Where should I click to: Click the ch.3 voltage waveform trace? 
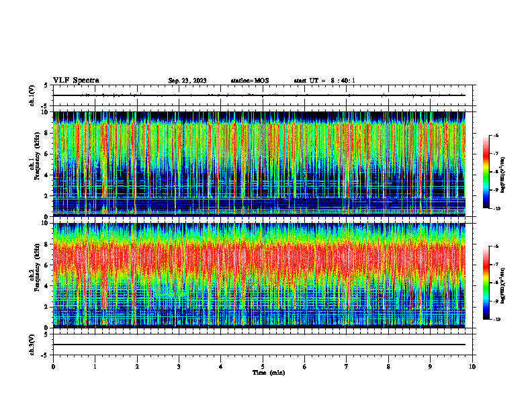[259, 345]
